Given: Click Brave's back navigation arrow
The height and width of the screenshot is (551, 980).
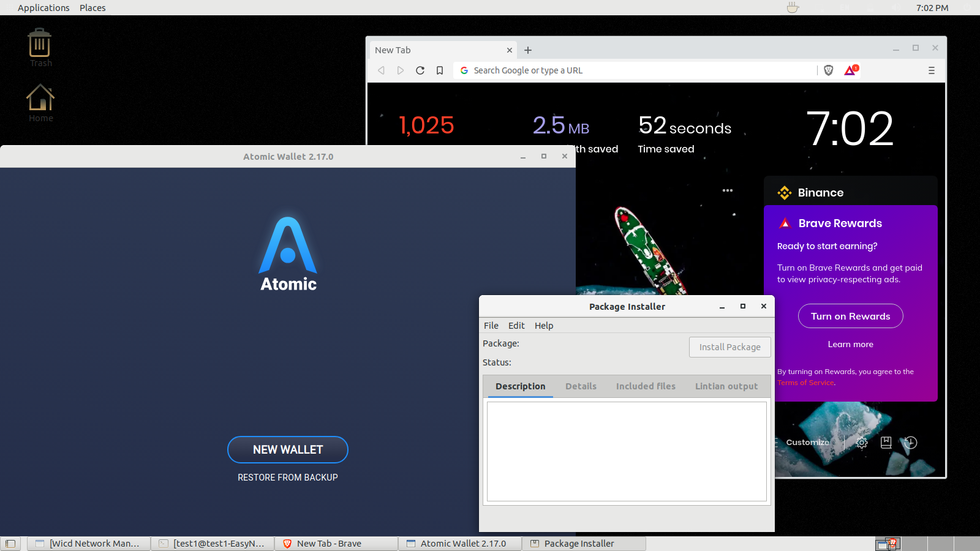Looking at the screenshot, I should click(381, 70).
